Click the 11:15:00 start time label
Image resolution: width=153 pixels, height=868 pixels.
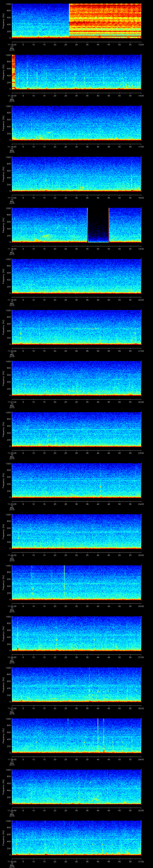click(x=12, y=96)
